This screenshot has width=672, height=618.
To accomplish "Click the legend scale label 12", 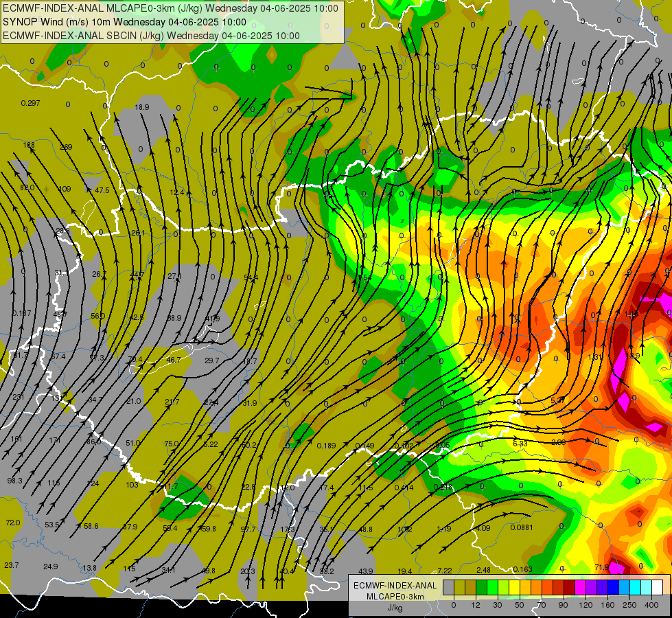I will pyautogui.click(x=476, y=605).
